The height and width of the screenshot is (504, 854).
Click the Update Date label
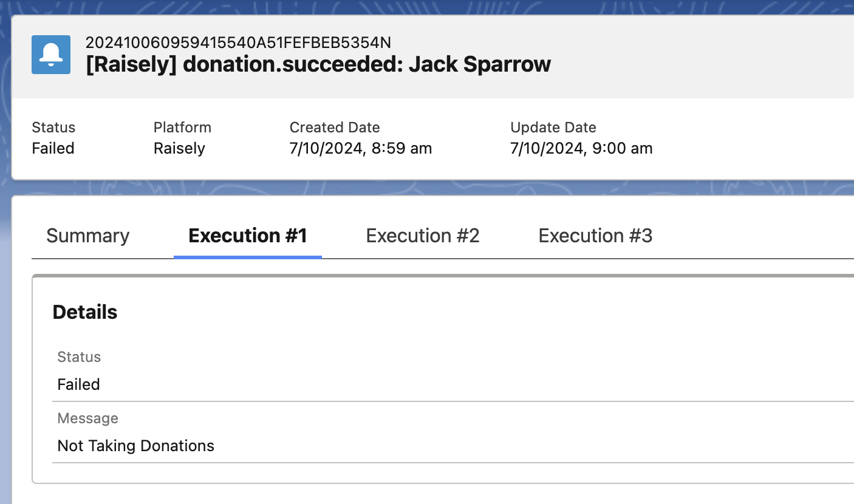point(553,128)
